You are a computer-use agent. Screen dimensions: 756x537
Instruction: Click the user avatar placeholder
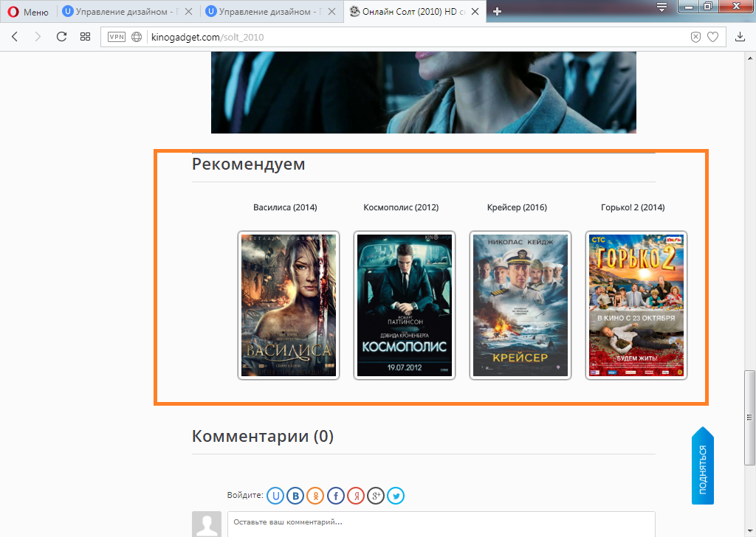(207, 524)
